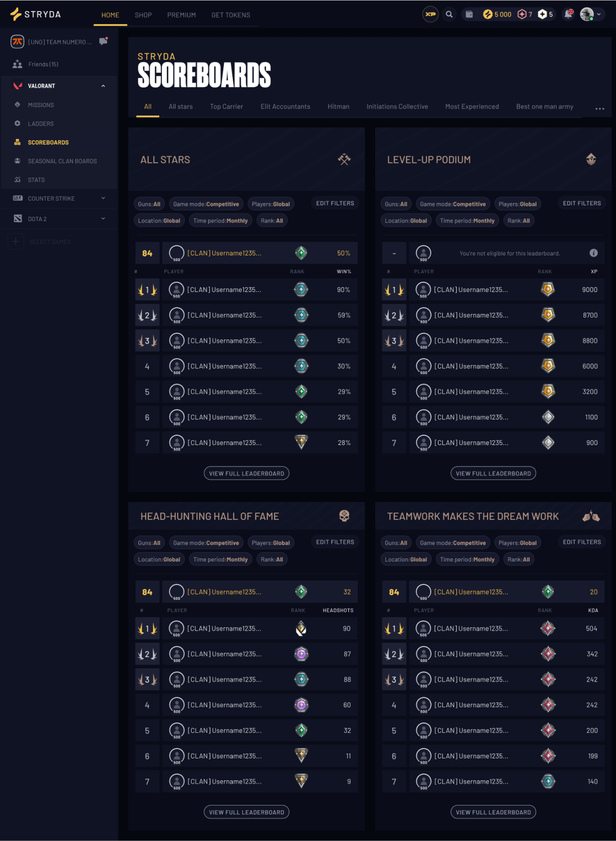This screenshot has width=616, height=841.
Task: Switch to the Initiations Collective tab
Action: 397,107
